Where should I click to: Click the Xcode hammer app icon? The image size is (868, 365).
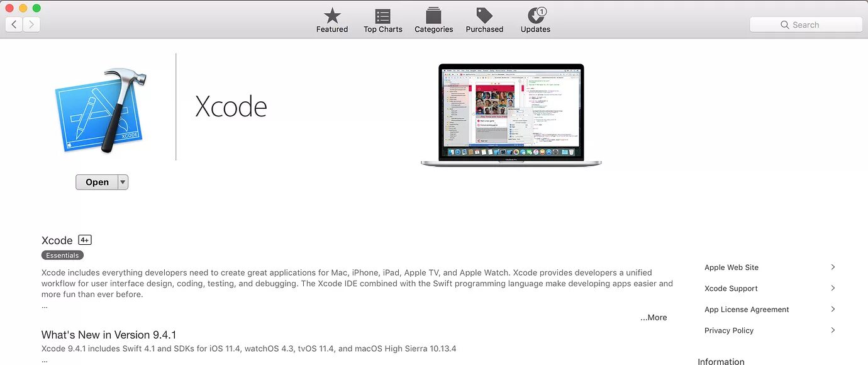pos(101,111)
